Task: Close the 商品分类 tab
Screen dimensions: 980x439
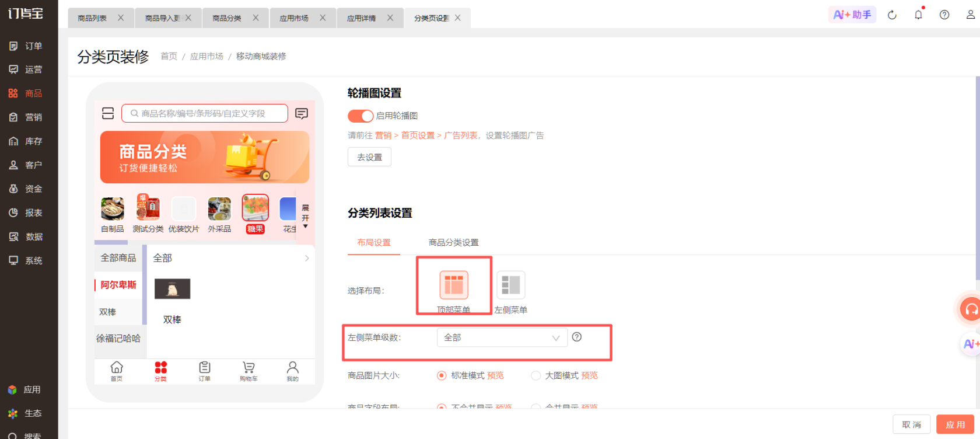Action: point(256,18)
